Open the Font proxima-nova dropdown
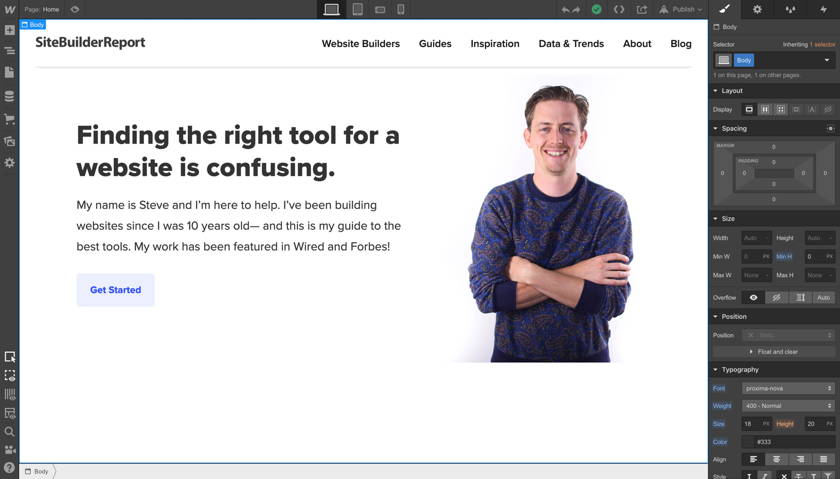The width and height of the screenshot is (840, 479). [x=789, y=388]
